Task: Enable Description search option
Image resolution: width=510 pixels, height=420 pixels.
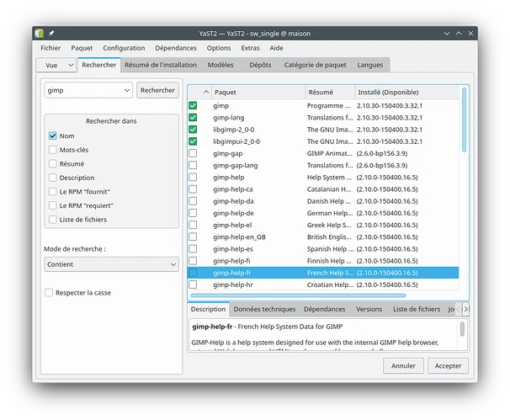Action: coord(53,178)
